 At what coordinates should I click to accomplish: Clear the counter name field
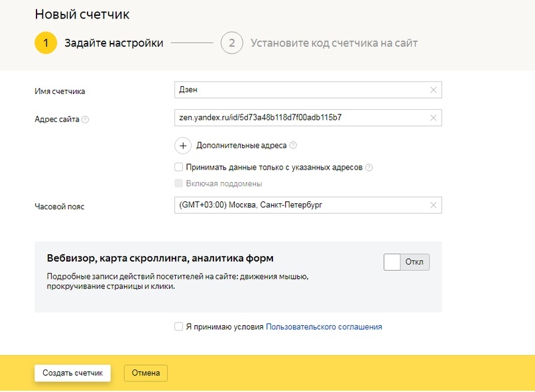point(434,90)
